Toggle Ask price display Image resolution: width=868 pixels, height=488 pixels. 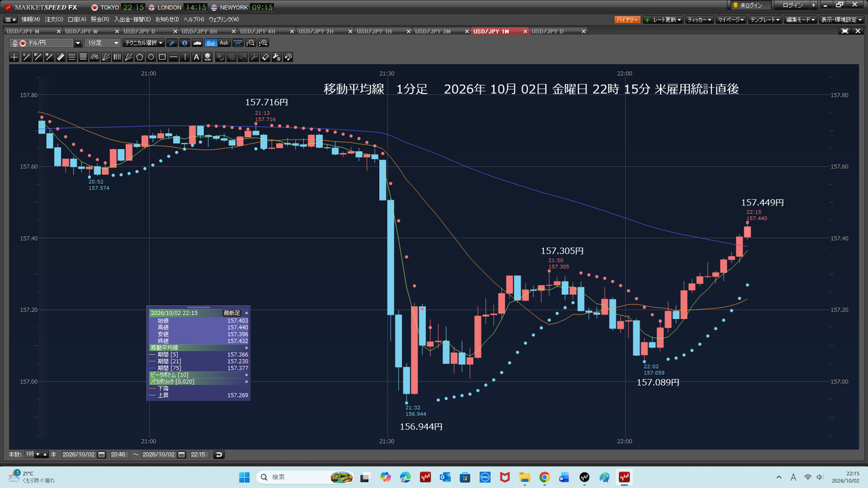coord(224,43)
